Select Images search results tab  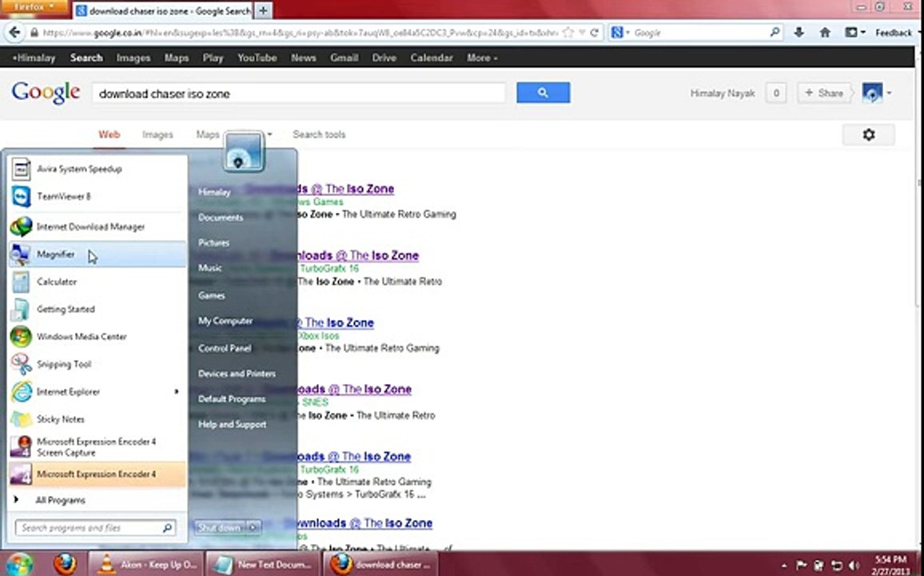tap(158, 135)
